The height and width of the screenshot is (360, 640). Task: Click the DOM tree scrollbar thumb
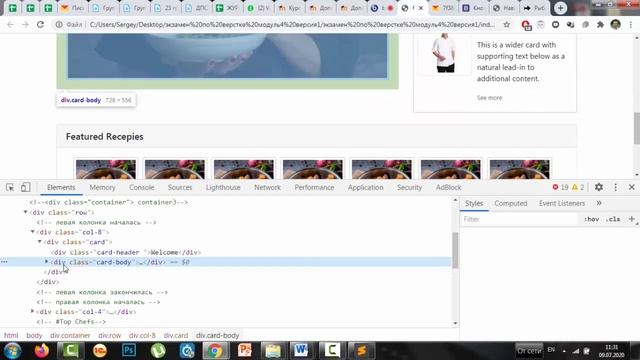[455, 250]
